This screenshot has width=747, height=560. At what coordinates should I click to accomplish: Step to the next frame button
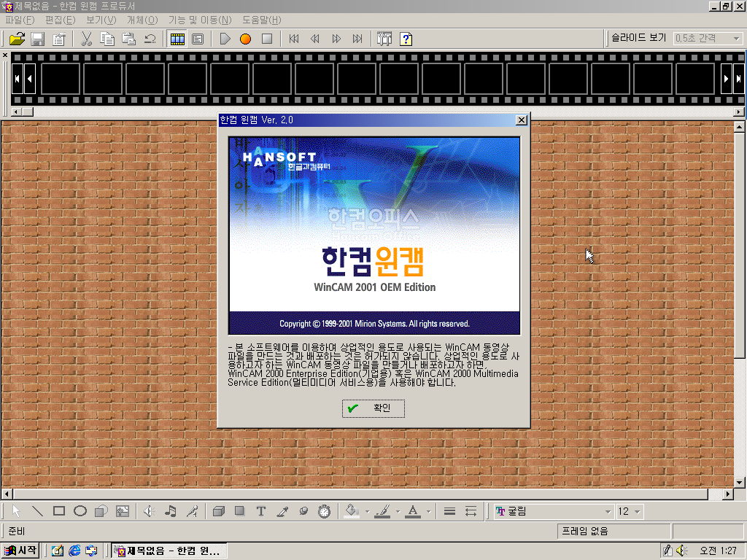(336, 39)
